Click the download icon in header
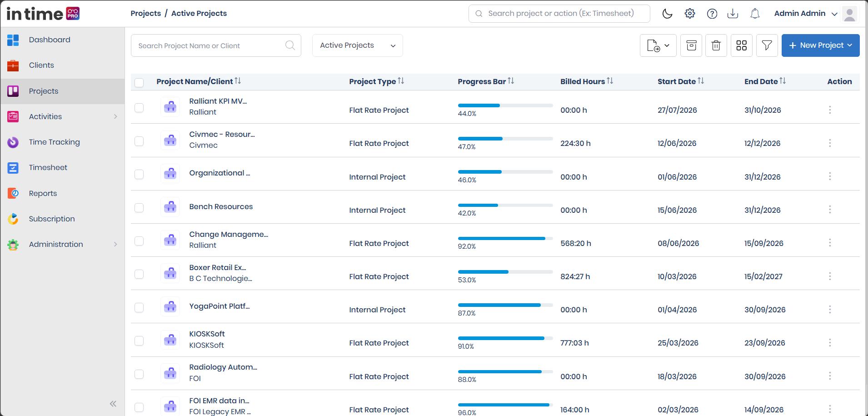The image size is (868, 416). click(x=733, y=14)
